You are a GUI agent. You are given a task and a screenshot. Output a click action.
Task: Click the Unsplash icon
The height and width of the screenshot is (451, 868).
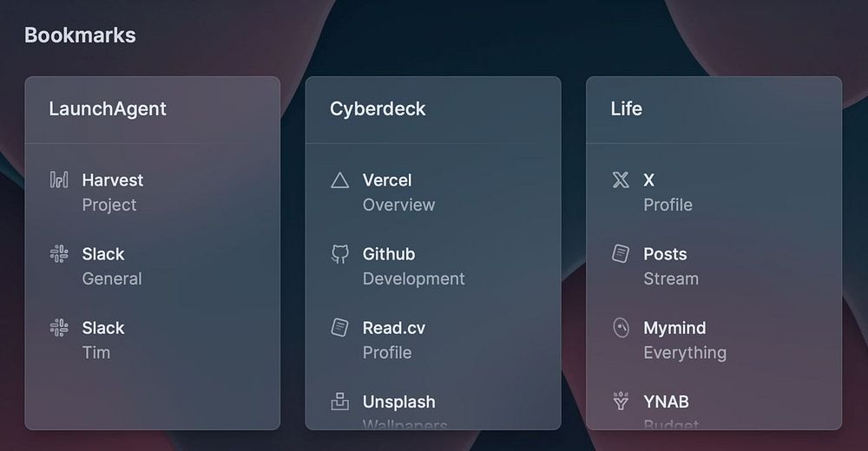[x=340, y=402]
